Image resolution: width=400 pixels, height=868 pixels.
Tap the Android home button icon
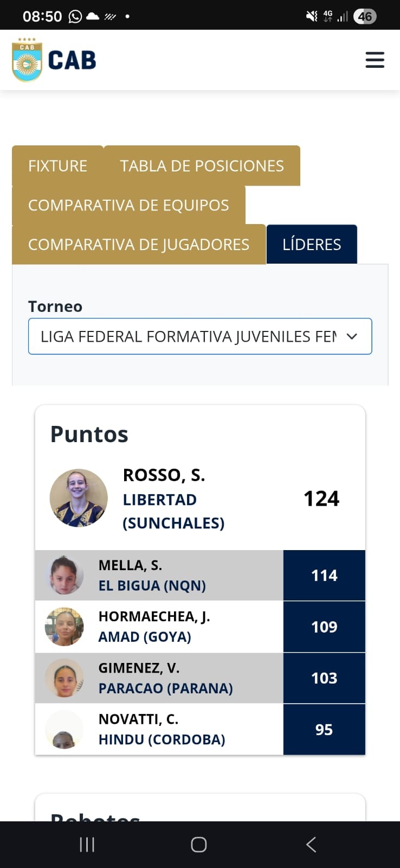pos(199,844)
